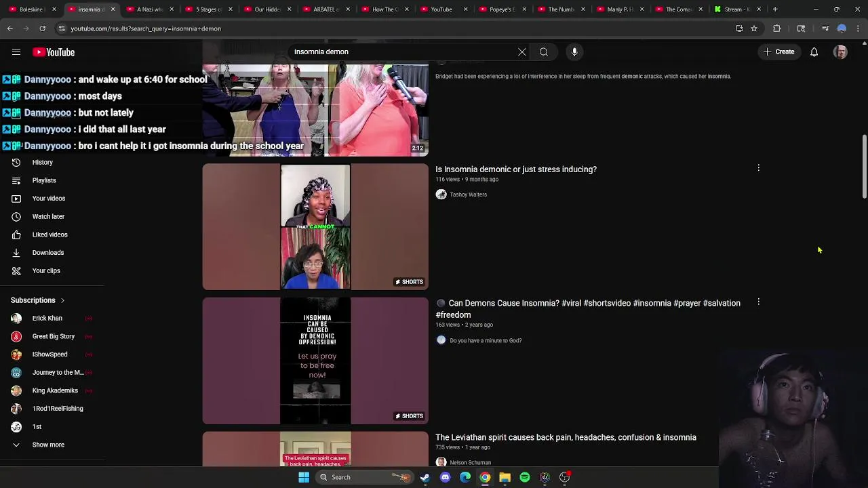
Task: Open Microsoft Edge from the taskbar
Action: pos(465,477)
